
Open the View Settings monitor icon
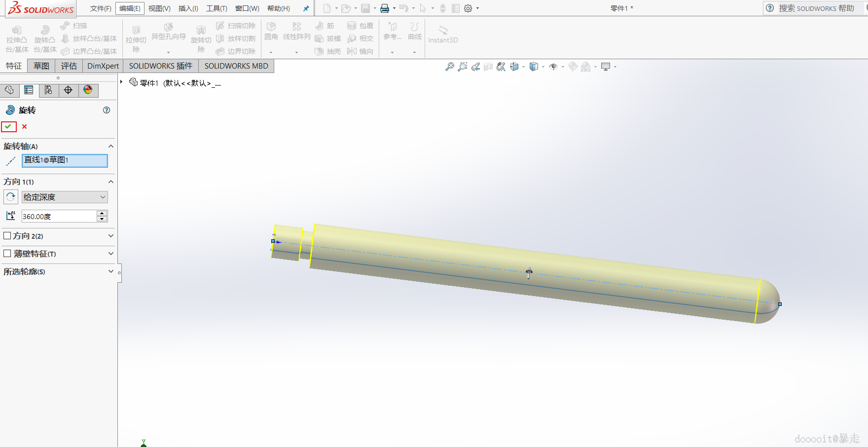coord(606,67)
